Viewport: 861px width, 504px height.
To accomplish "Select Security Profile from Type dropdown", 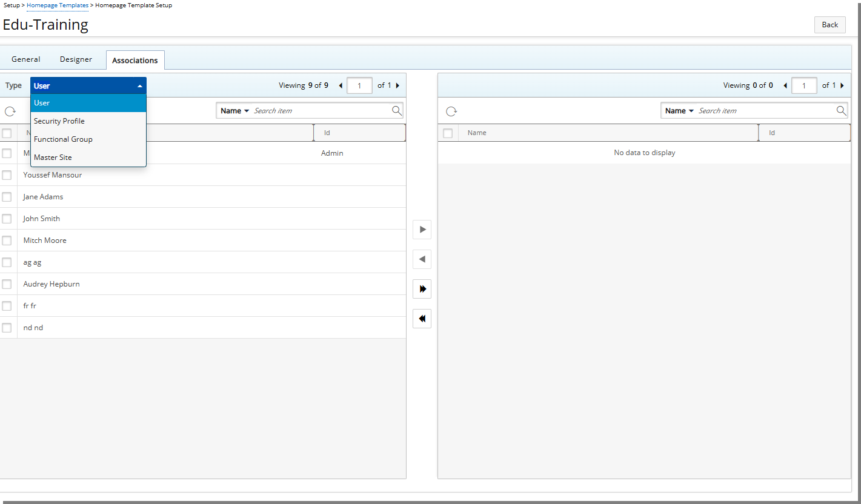I will pos(59,121).
